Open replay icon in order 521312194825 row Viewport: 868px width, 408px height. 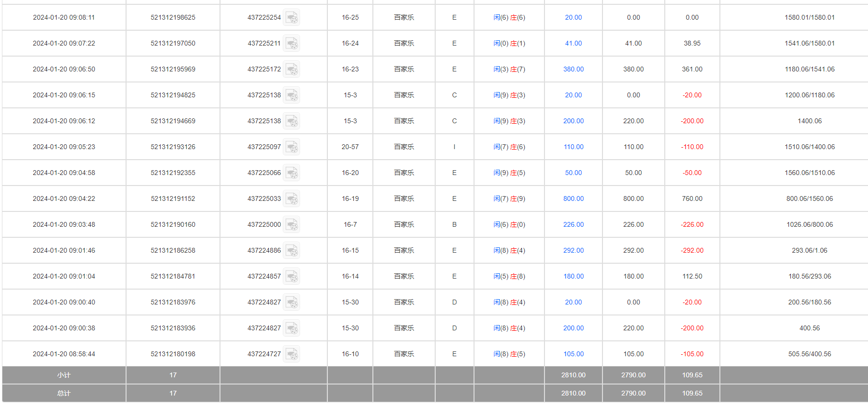pyautogui.click(x=291, y=95)
